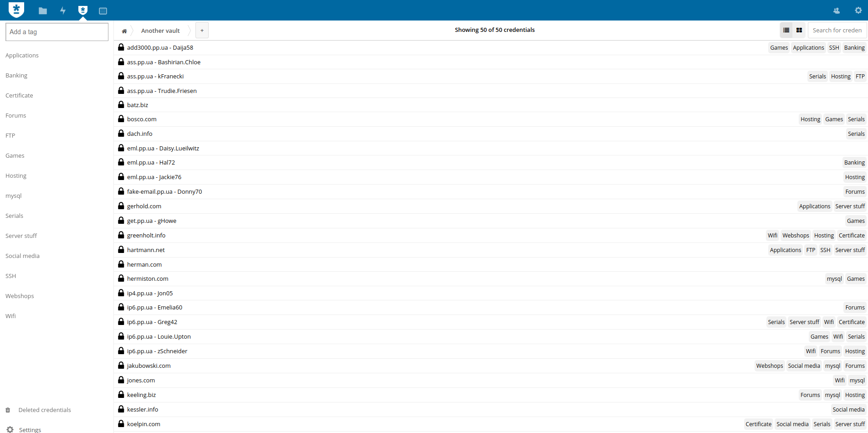Screen dimensions: 868x433
Task: Click the Add a tag input
Action: tap(57, 32)
